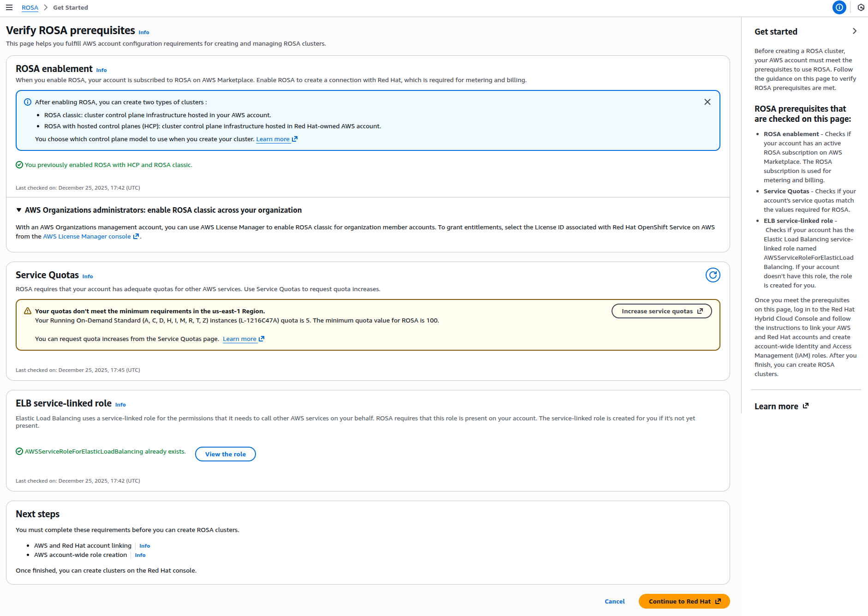Viewport: 868px width, 616px height.
Task: Open Learn more about quota increases
Action: coord(240,338)
